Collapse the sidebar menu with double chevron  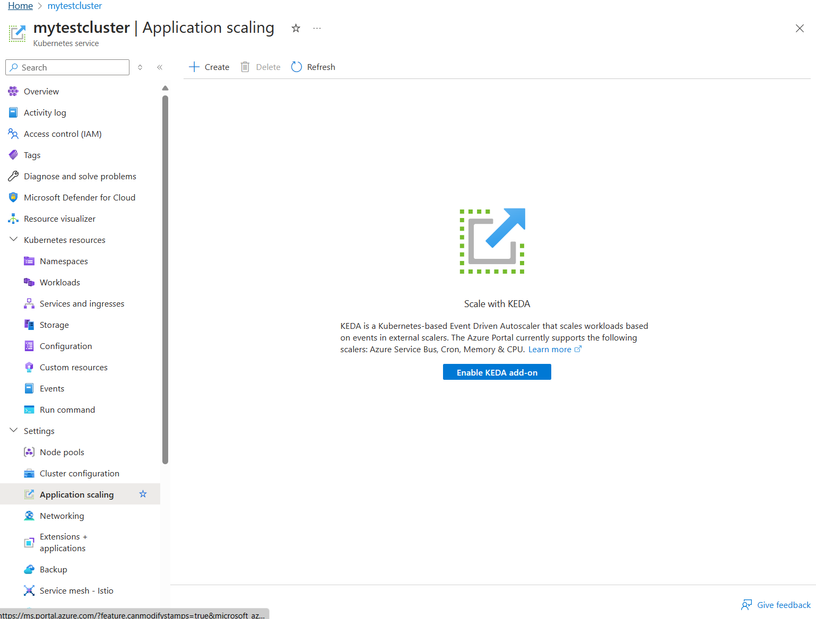(x=160, y=67)
